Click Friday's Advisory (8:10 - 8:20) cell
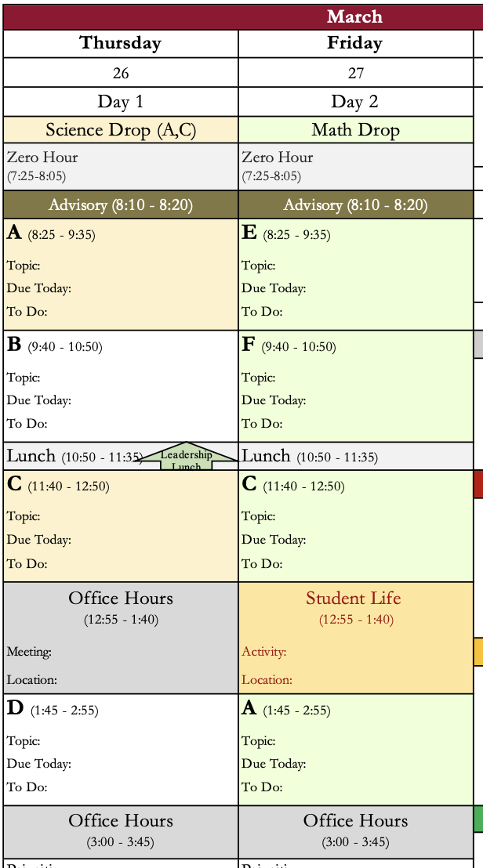The width and height of the screenshot is (483, 868). click(355, 205)
